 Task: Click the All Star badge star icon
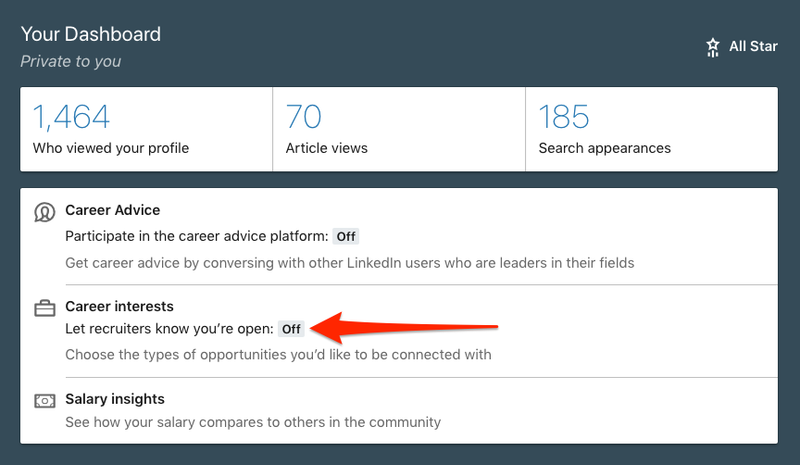pos(713,46)
